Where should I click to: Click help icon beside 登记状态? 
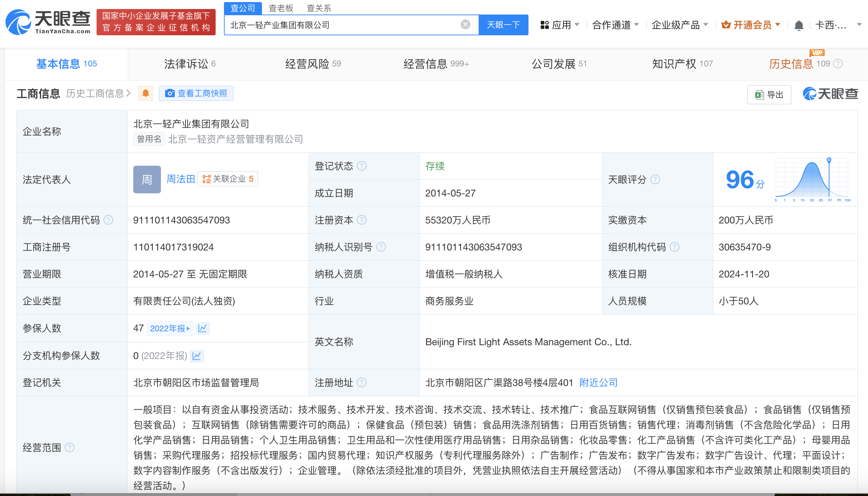click(x=362, y=166)
